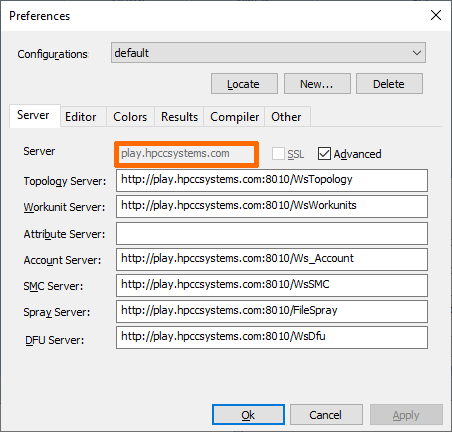Focus the Topology Server input field
This screenshot has height=432, width=452.
272,180
